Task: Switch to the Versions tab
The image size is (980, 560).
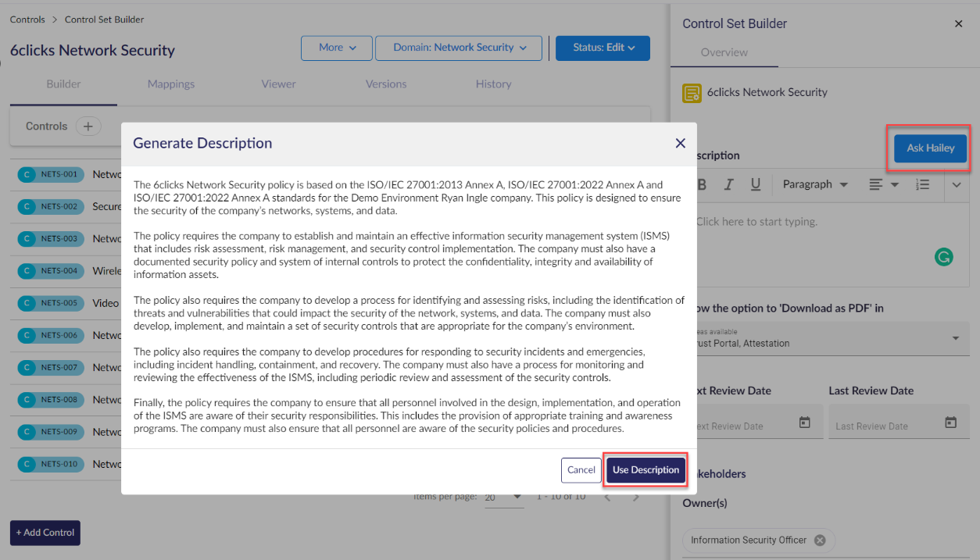Action: point(386,84)
